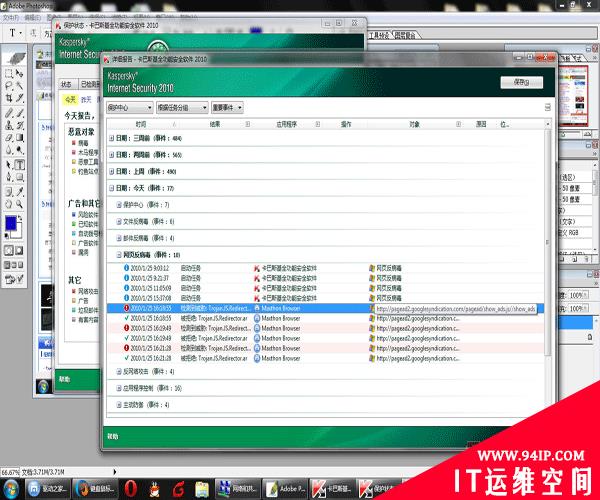The height and width of the screenshot is (500, 600).
Task: Expand the 主动防御 subgroup
Action: tap(119, 405)
